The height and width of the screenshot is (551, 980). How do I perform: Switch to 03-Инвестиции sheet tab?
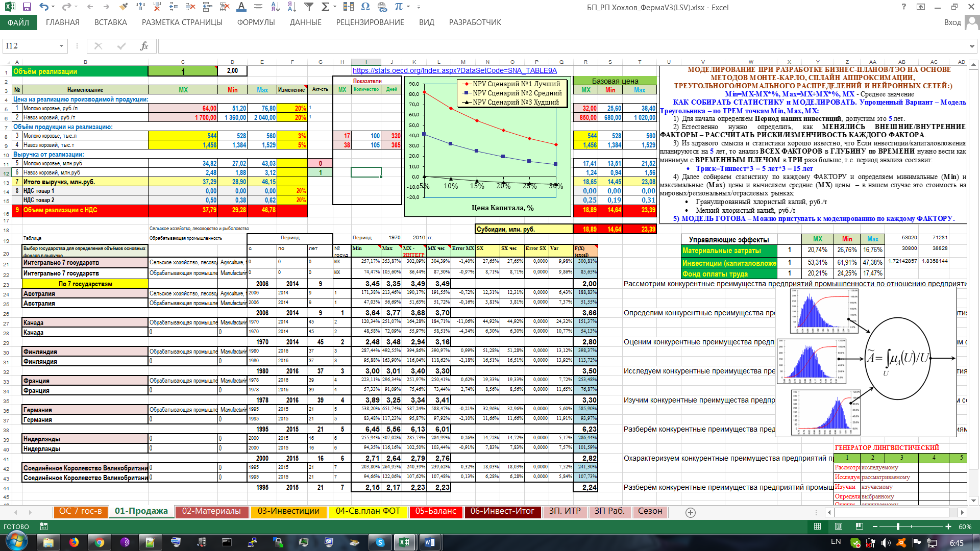coord(288,511)
